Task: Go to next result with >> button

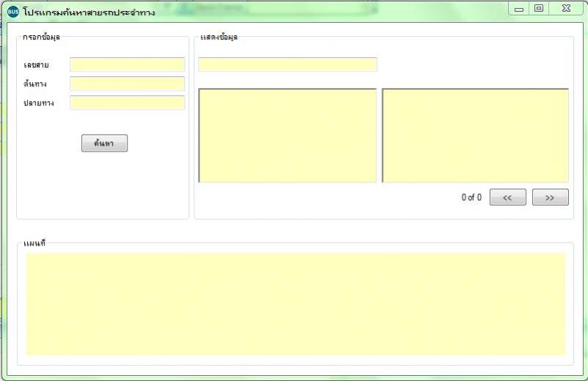Action: [550, 197]
